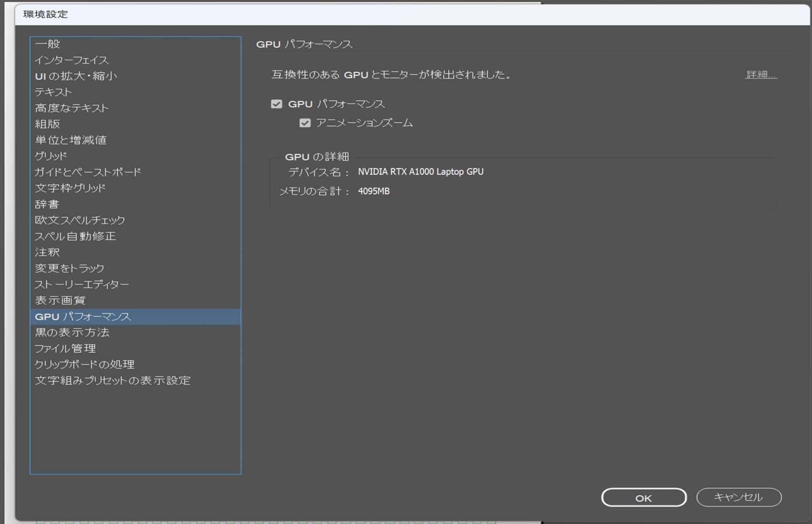
Task: Select 変更をトラック preferences
Action: click(70, 268)
